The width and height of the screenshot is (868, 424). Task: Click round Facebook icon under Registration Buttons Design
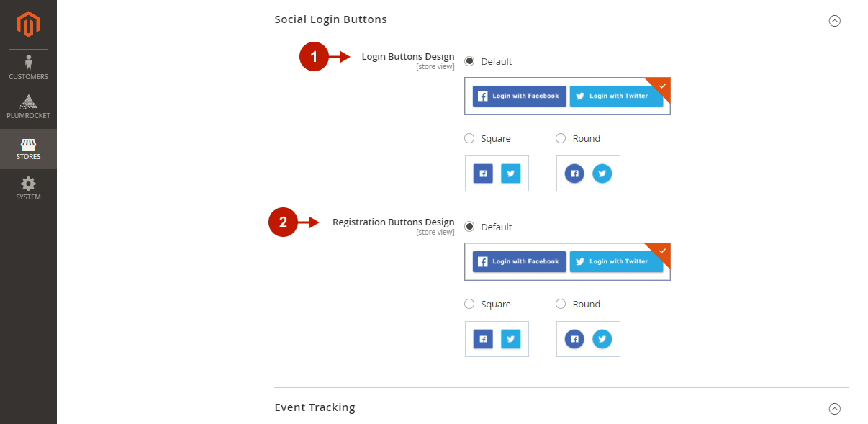click(574, 339)
